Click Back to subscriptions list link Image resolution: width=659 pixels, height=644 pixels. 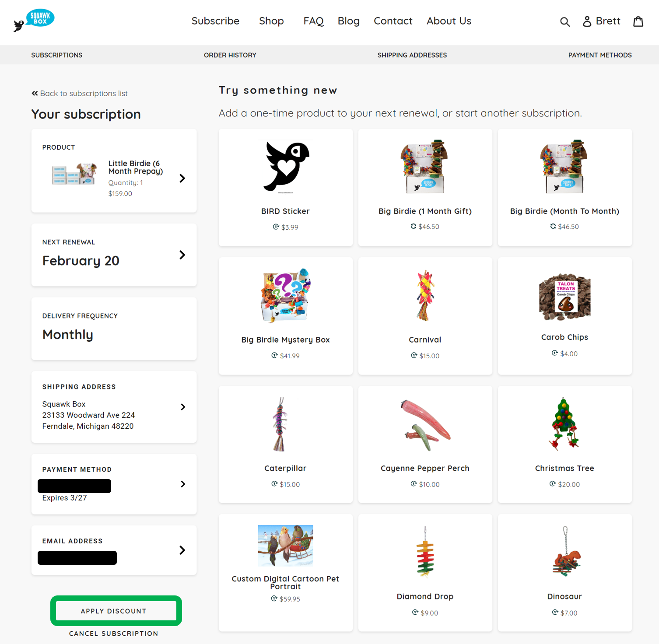80,93
